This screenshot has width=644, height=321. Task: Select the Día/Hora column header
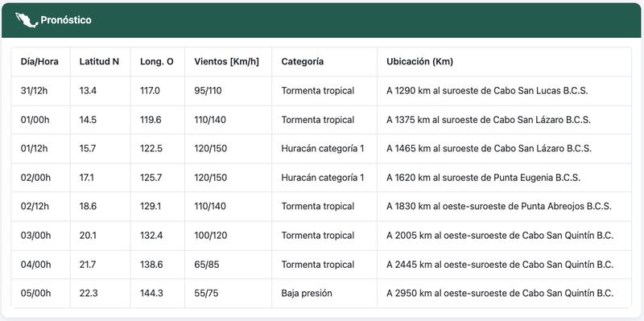(39, 62)
